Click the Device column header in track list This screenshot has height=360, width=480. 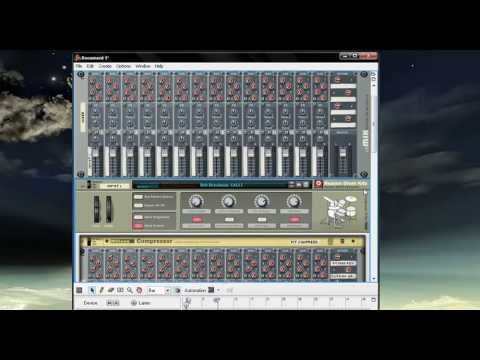(91, 303)
